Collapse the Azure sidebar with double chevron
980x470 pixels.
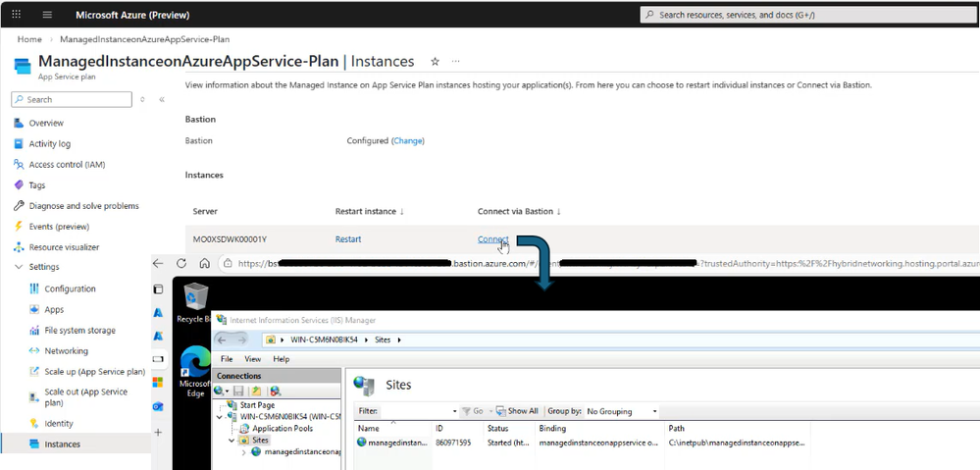[161, 99]
